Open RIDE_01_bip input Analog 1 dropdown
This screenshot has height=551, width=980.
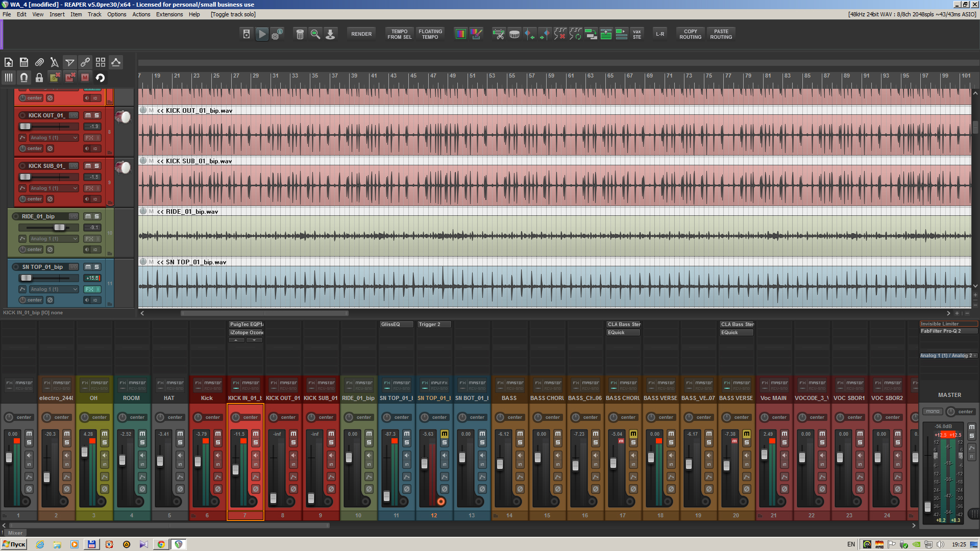[x=54, y=239]
